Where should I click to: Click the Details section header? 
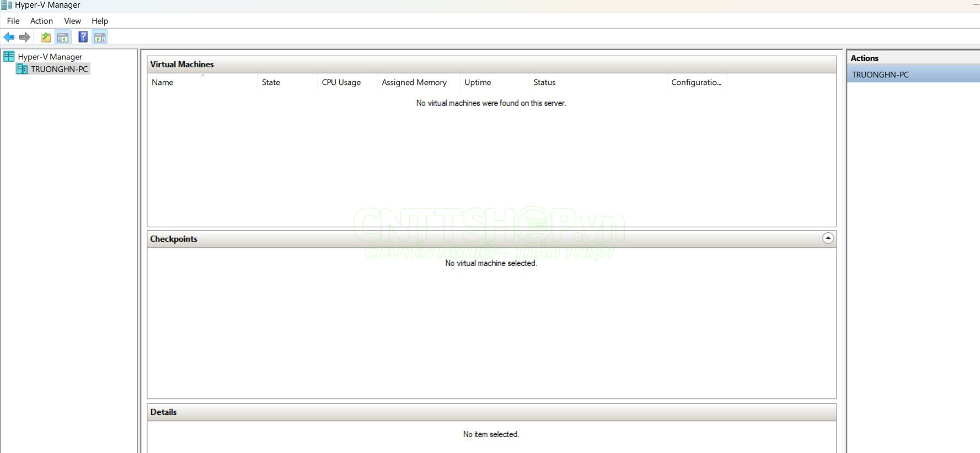(491, 412)
